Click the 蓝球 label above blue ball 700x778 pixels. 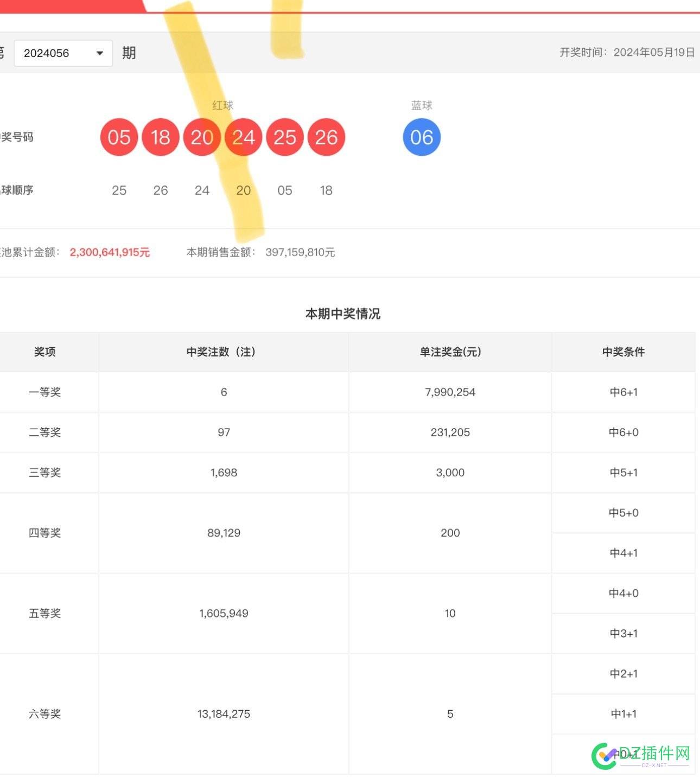422,105
